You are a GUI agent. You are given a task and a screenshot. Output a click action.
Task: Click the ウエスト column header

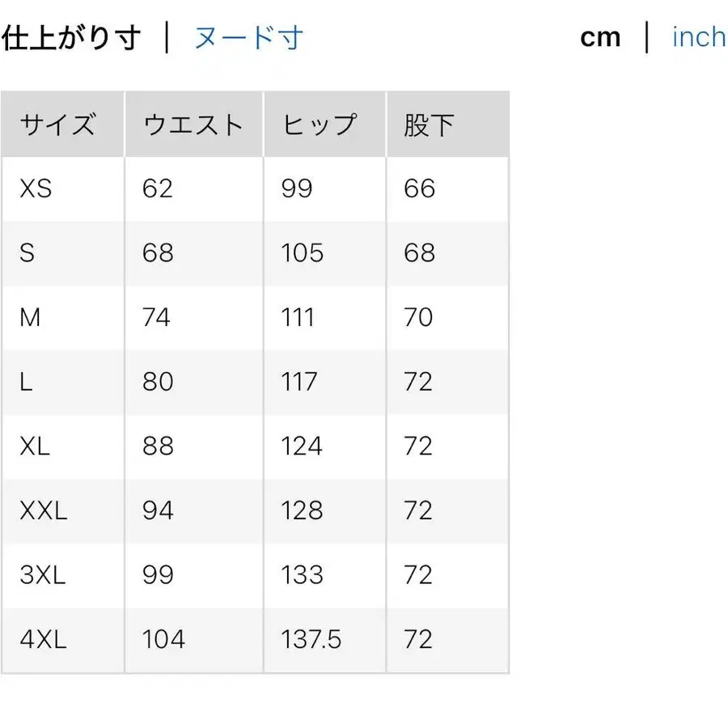point(193,125)
